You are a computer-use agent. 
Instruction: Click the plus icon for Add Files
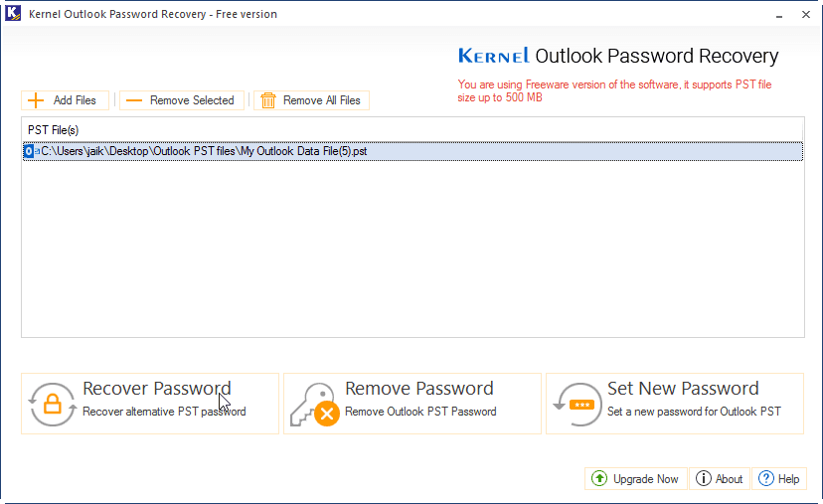36,100
